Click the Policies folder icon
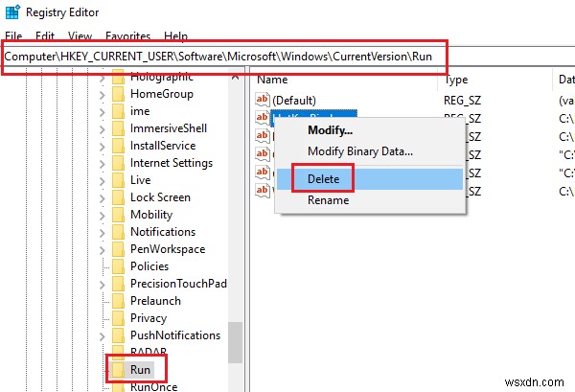This screenshot has height=392, width=575. [x=118, y=266]
